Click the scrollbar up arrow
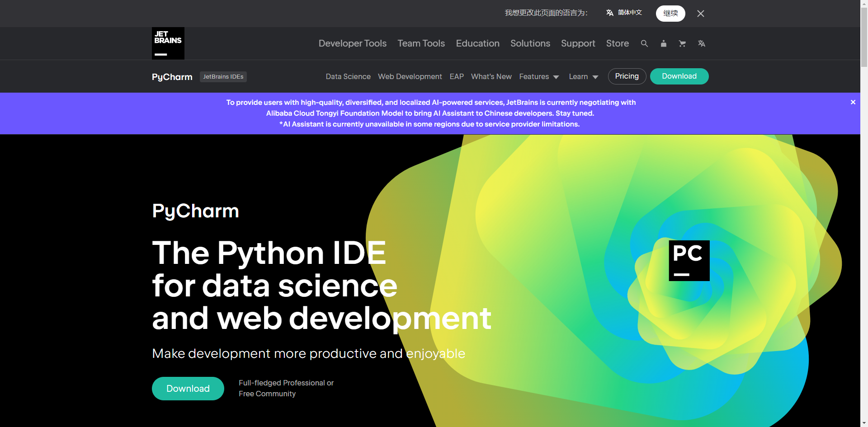Screen dimensions: 868x427 (x=864, y=4)
